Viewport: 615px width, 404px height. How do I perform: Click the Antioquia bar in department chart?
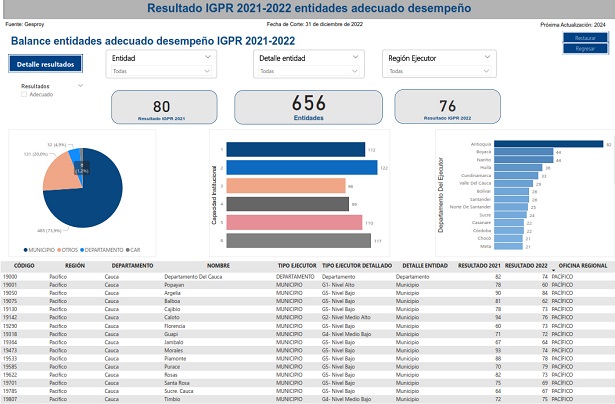(549, 144)
